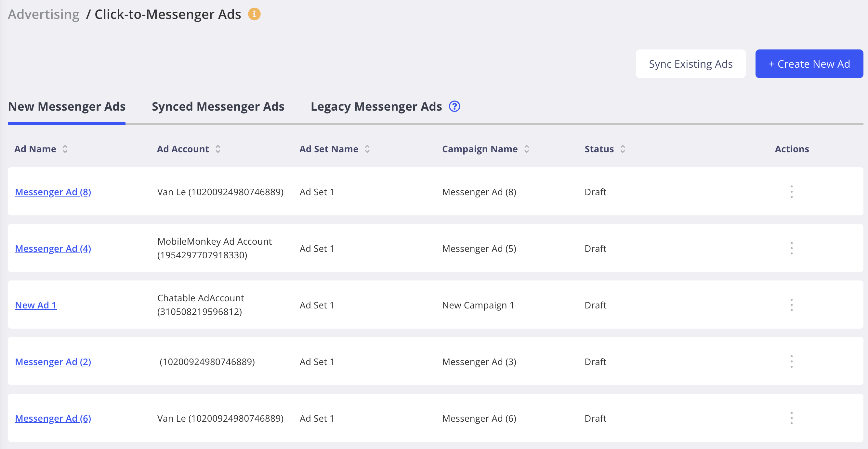Open the Messenger Ad (6) link

[x=53, y=419]
